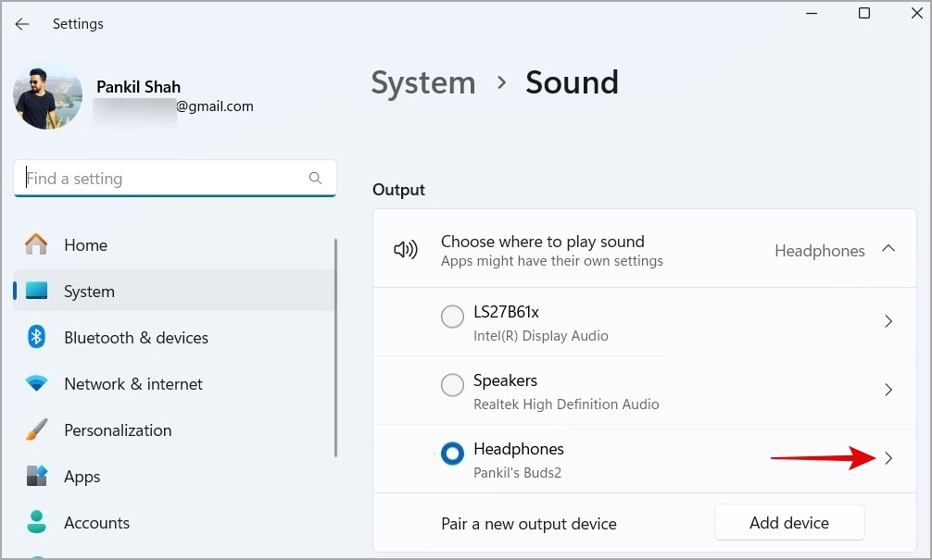
Task: Open the System category in sidebar
Action: coord(89,292)
